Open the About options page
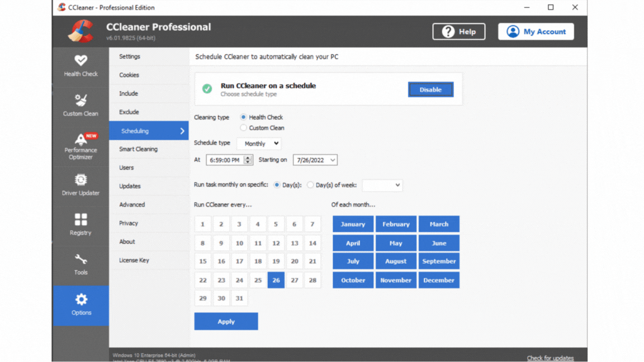644x362 pixels. pos(149,242)
